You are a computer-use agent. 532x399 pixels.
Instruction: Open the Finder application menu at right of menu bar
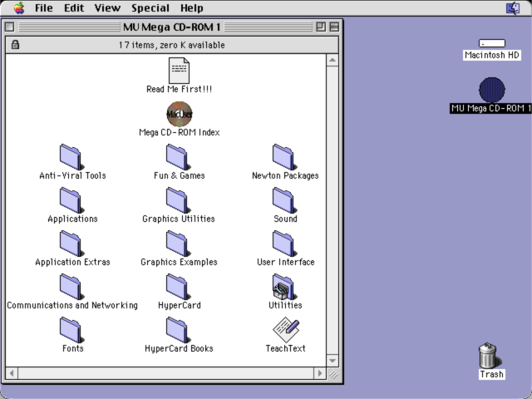click(x=513, y=7)
